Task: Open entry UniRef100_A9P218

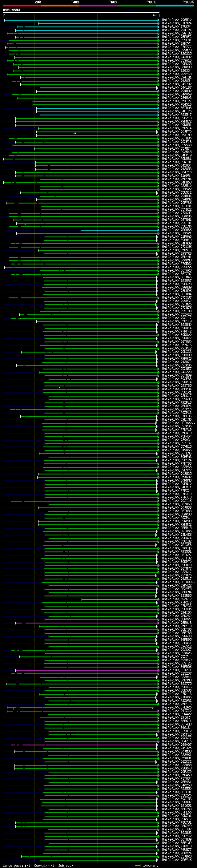Action: 176,118
